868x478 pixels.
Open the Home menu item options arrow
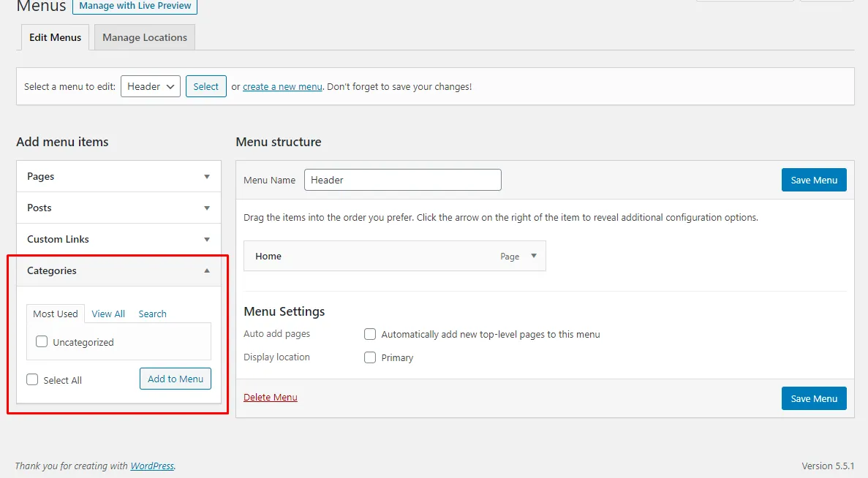pyautogui.click(x=533, y=256)
